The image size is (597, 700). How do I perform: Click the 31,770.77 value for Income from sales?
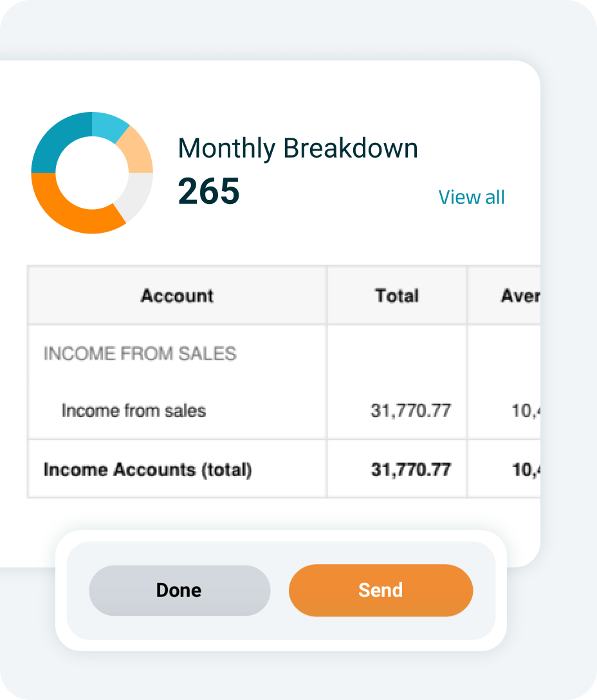[x=411, y=410]
